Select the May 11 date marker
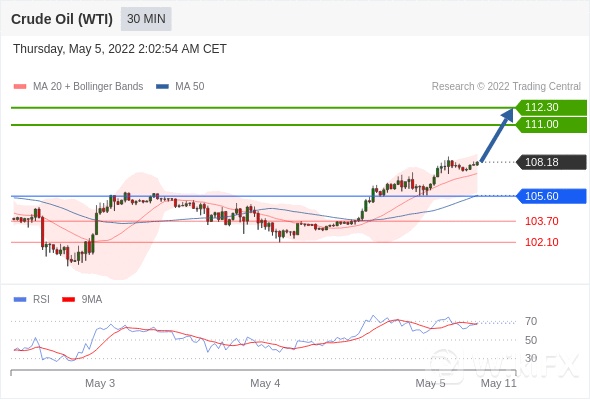590x400 pixels. pyautogui.click(x=499, y=383)
